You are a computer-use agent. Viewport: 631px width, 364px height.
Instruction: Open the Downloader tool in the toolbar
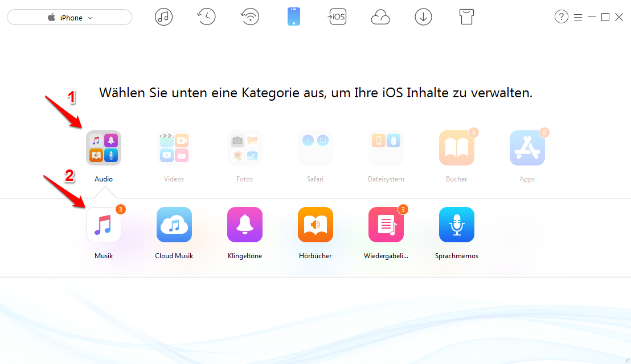[x=423, y=16]
